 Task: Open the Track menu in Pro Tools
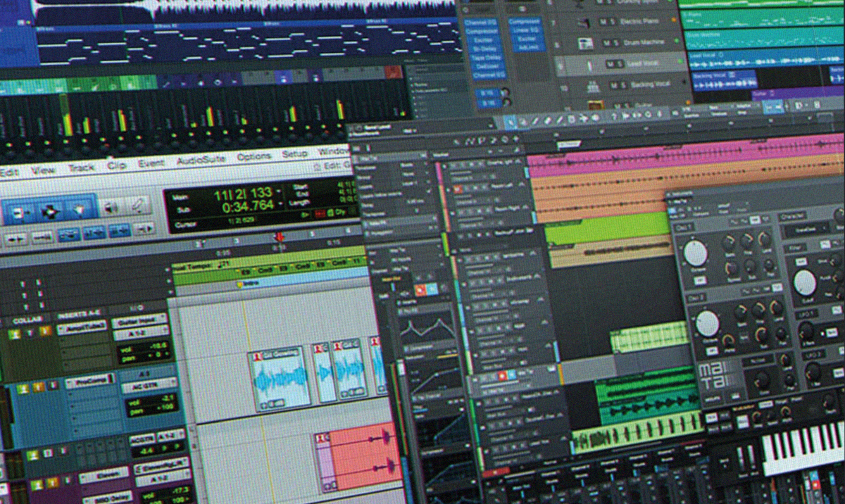pos(82,168)
